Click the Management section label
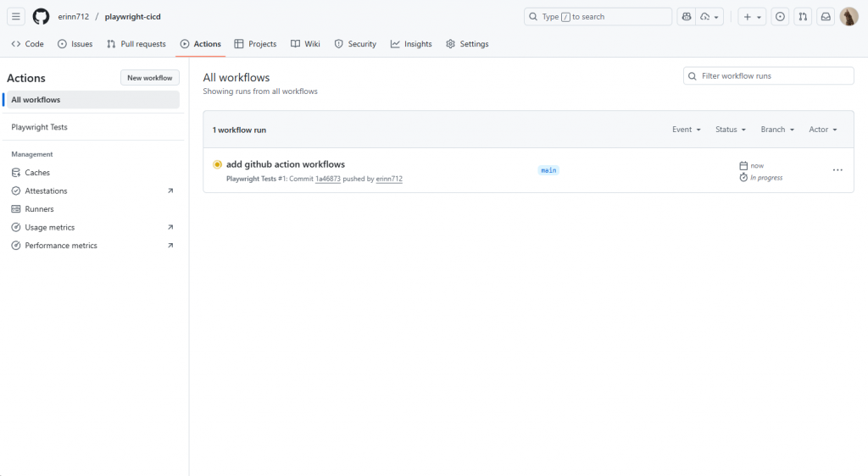This screenshot has width=868, height=476. coord(32,154)
